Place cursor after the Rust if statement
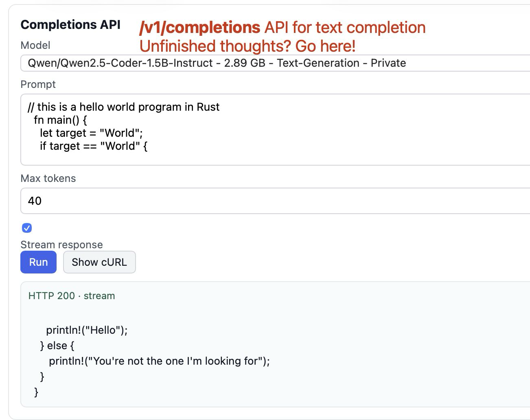This screenshot has width=530, height=420. coord(149,146)
